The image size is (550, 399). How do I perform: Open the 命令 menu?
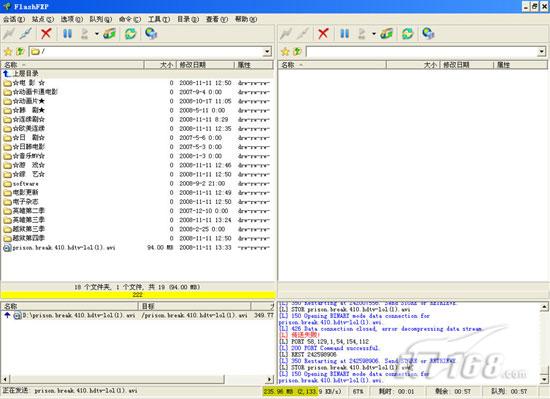[130, 19]
